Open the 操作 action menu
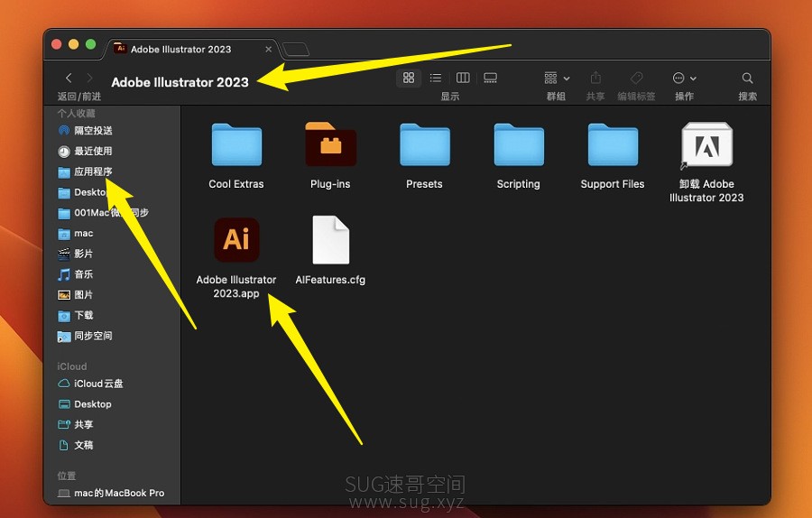The image size is (812, 518). pos(684,78)
